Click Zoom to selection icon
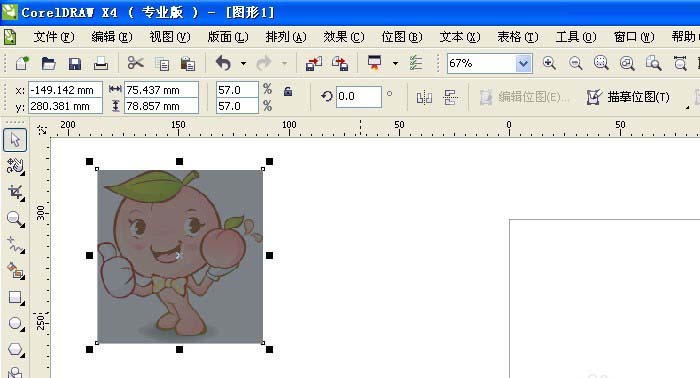This screenshot has width=700, height=378. coord(601,63)
